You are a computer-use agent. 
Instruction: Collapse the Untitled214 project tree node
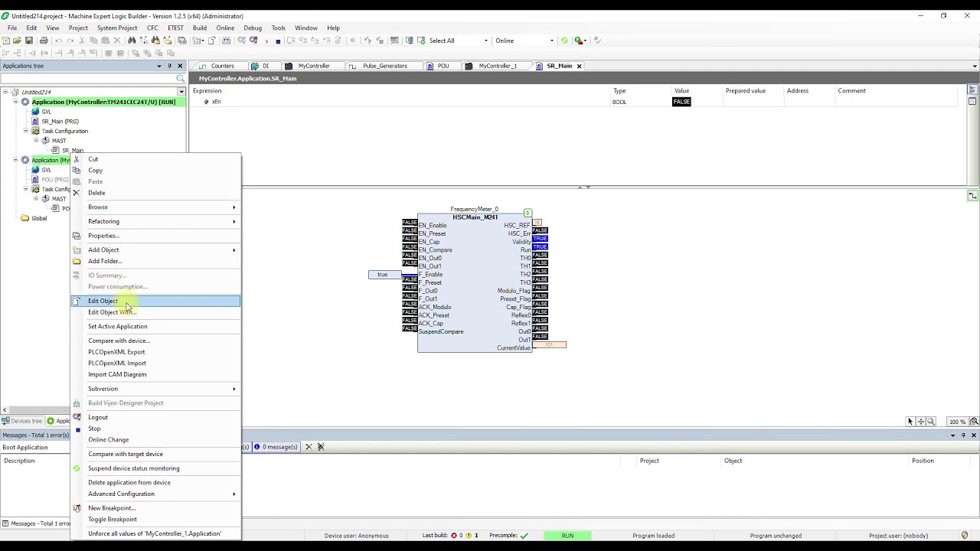[5, 92]
